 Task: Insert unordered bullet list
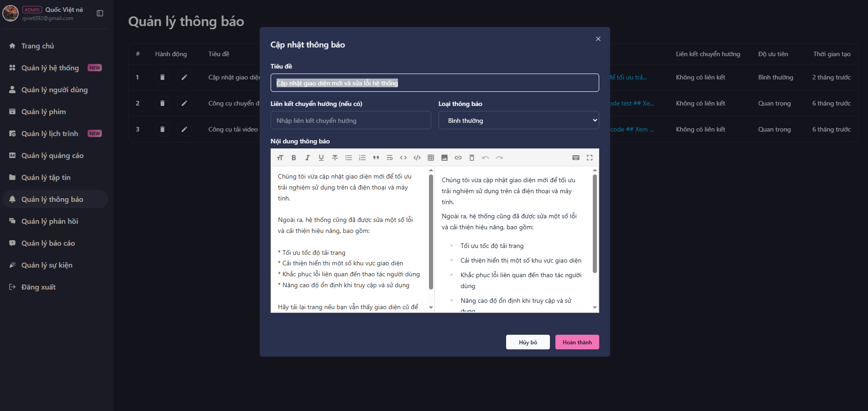pos(349,158)
